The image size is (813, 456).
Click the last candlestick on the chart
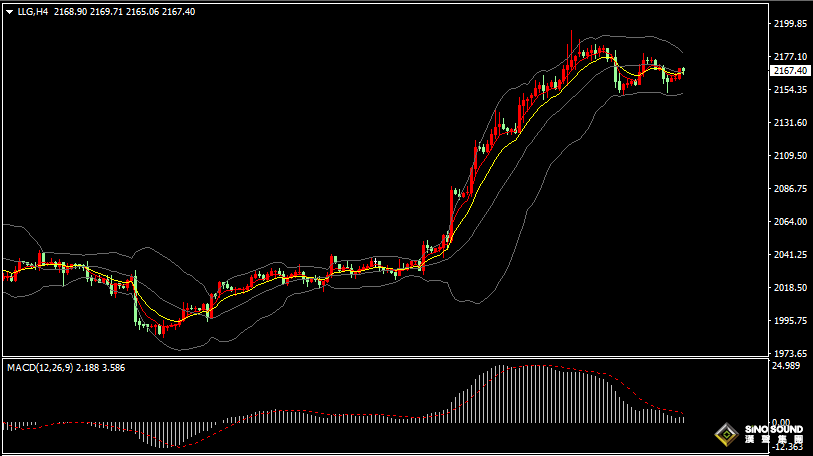[683, 71]
